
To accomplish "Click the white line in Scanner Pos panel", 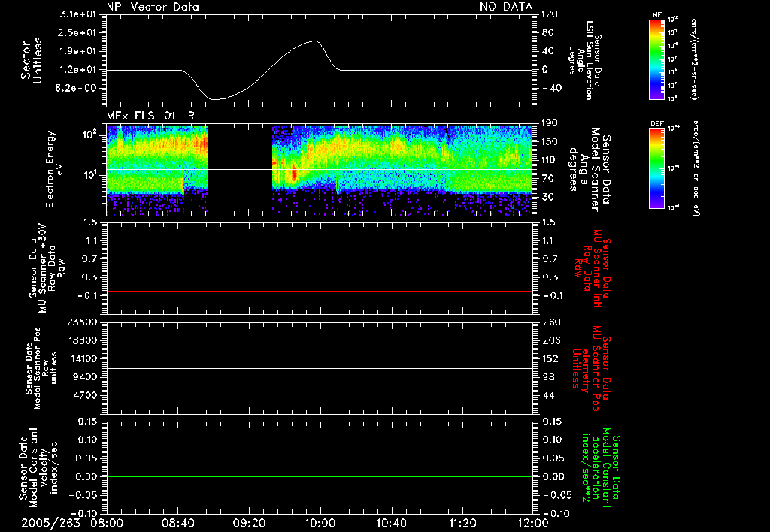I will 320,369.
